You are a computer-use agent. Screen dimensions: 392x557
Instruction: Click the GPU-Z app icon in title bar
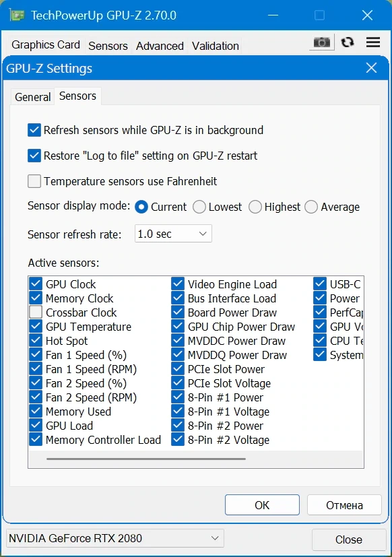point(17,15)
